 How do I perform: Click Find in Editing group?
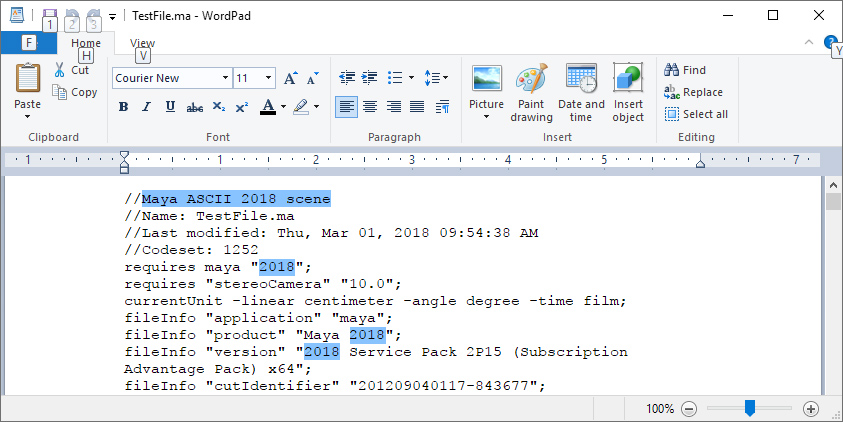click(x=685, y=70)
